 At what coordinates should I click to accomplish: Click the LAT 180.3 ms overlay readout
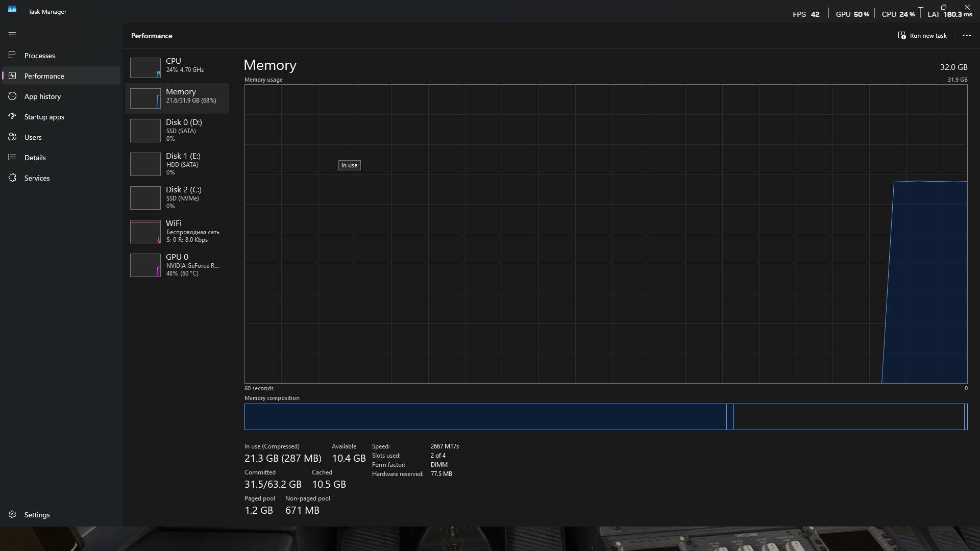[950, 14]
